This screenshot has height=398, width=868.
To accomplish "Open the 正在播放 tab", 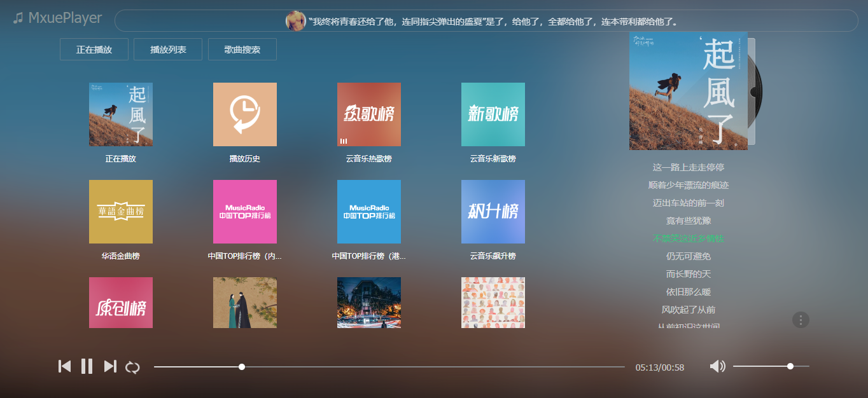I will pyautogui.click(x=94, y=50).
